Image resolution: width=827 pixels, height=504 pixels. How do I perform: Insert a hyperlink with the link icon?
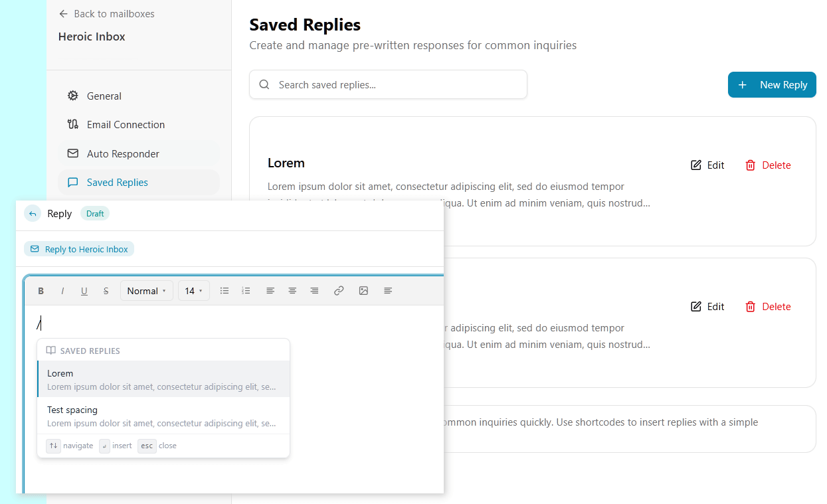[x=339, y=291]
